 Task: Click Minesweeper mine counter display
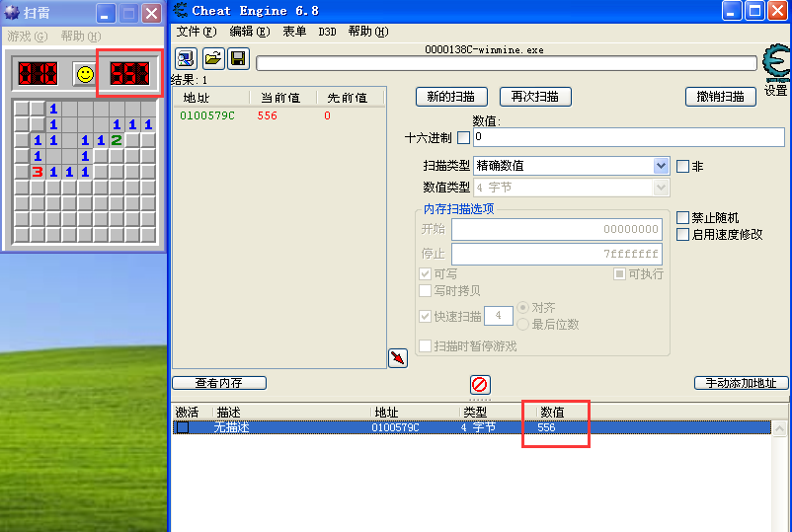(38, 74)
